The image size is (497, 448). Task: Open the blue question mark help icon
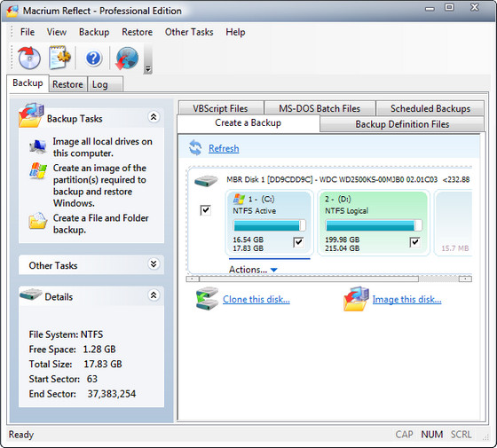(x=93, y=59)
